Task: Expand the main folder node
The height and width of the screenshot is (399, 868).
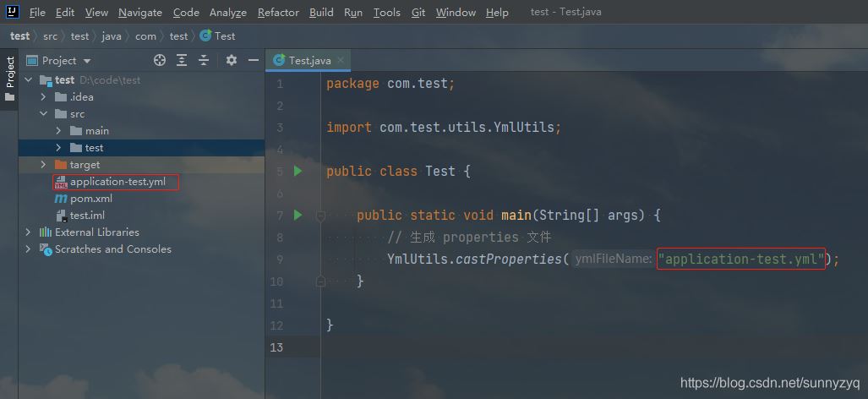Action: tap(58, 131)
